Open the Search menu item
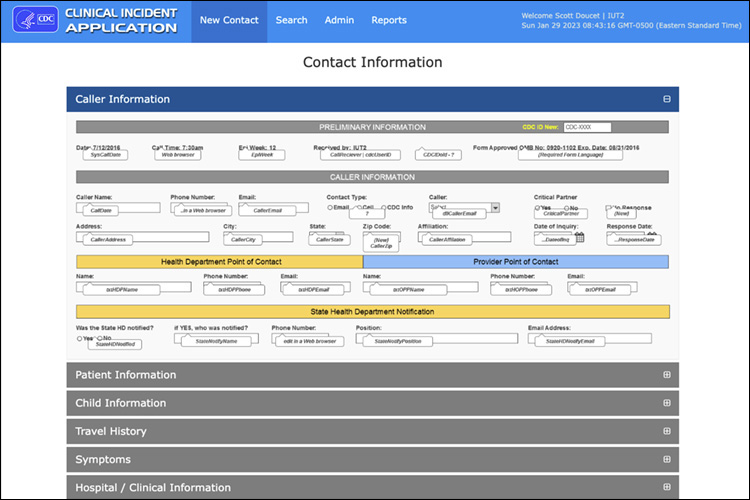750x500 pixels. coord(291,20)
